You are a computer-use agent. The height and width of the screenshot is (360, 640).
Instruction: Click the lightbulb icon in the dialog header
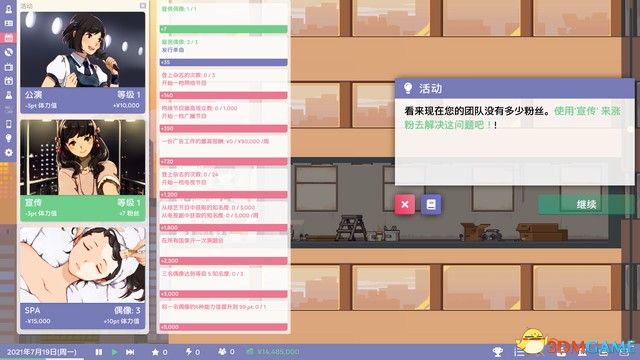click(x=407, y=88)
